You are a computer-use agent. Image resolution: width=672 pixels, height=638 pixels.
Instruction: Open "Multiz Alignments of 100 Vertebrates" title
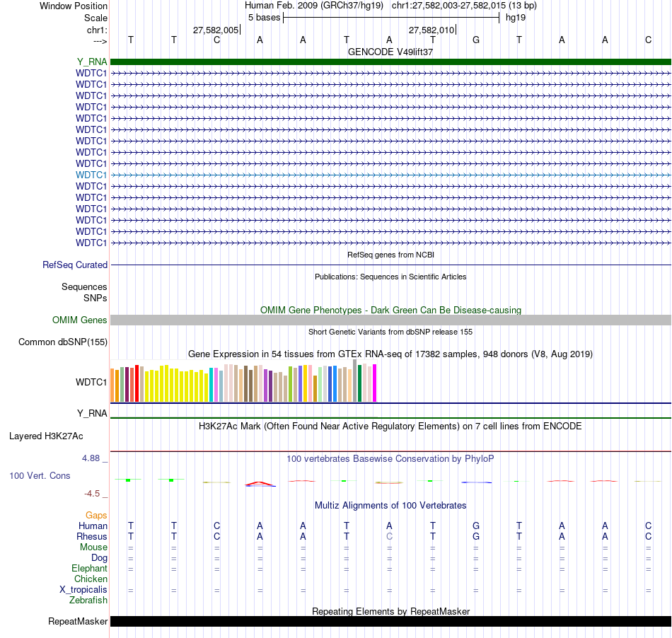click(x=390, y=506)
